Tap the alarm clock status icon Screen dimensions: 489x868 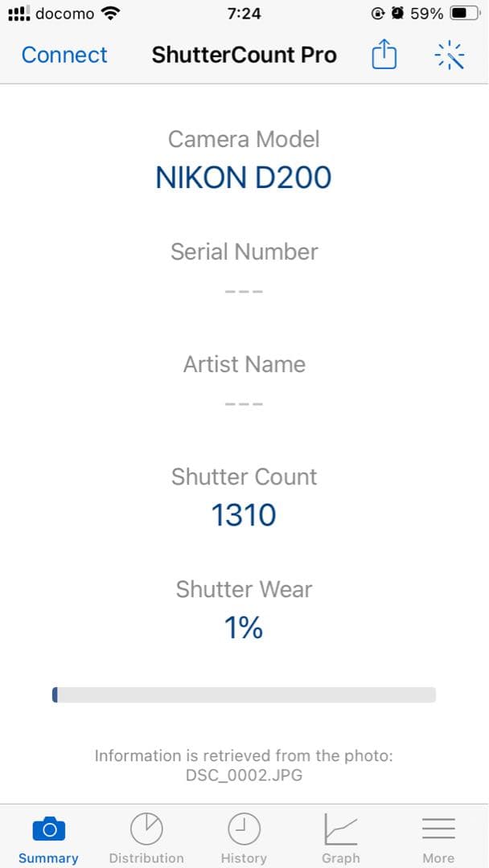point(397,14)
